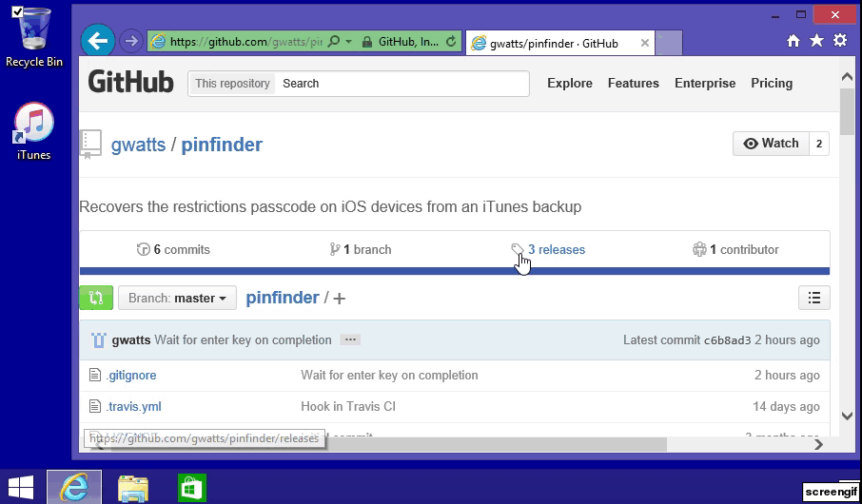Open the Features nav item
Image resolution: width=862 pixels, height=504 pixels.
tap(634, 83)
